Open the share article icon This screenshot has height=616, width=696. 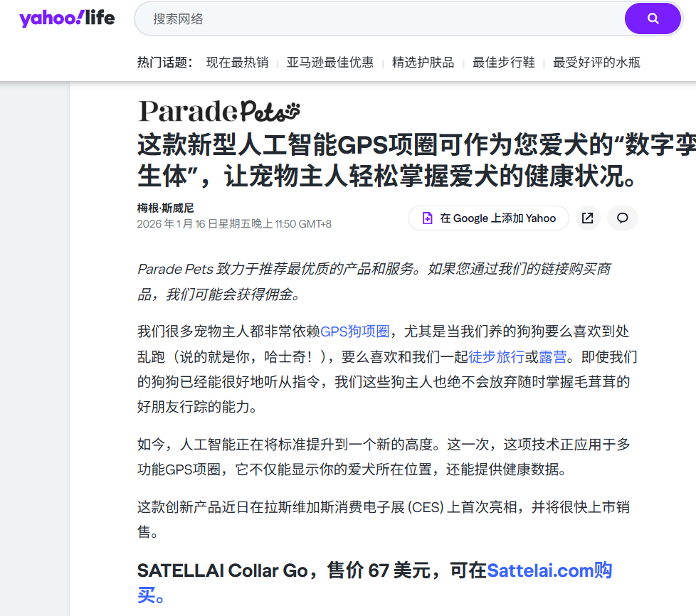click(588, 218)
